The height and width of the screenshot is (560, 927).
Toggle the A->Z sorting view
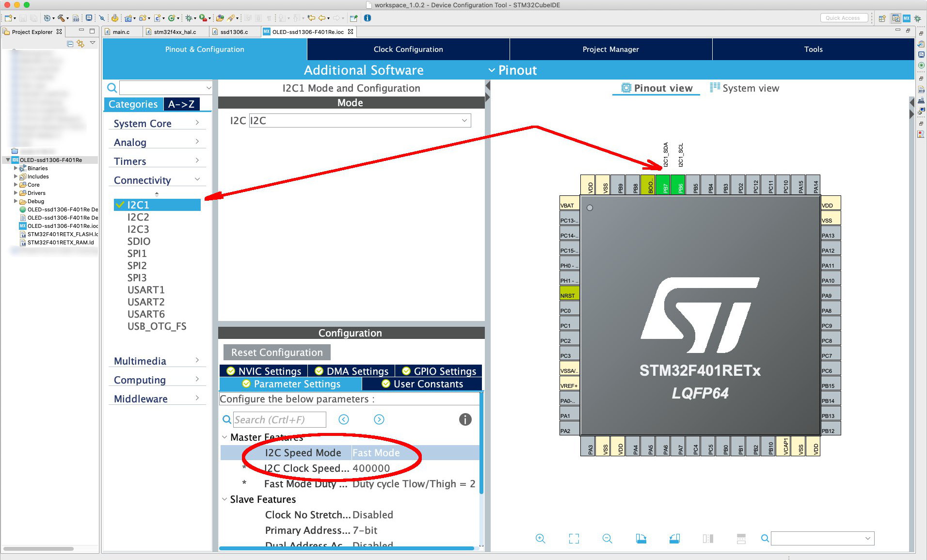click(x=181, y=104)
